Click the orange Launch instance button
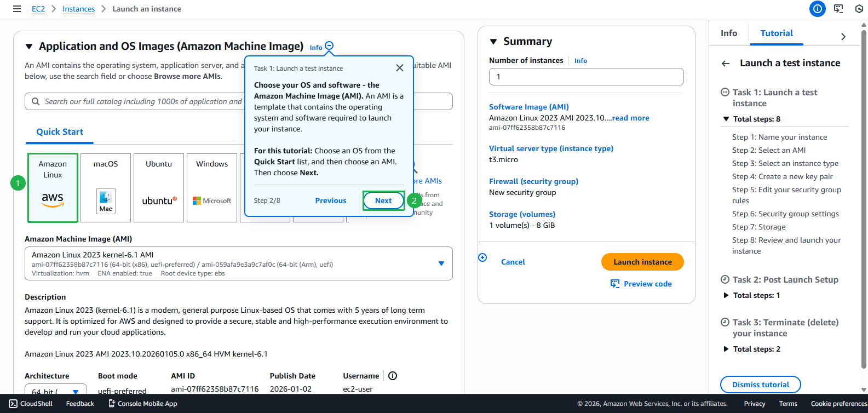This screenshot has width=868, height=413. [642, 262]
